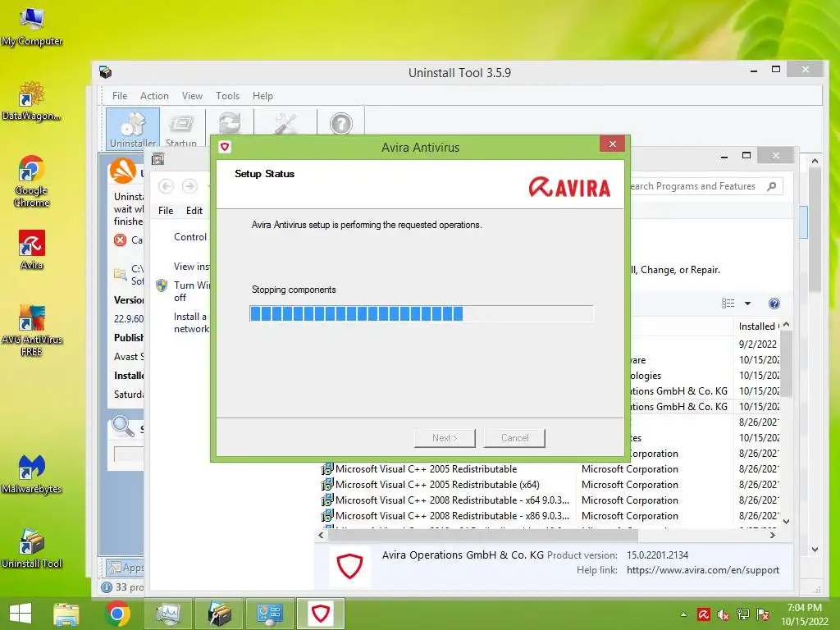Click the 9/2/2022 installed date cell
Screen dimensions: 840x630
coord(757,344)
